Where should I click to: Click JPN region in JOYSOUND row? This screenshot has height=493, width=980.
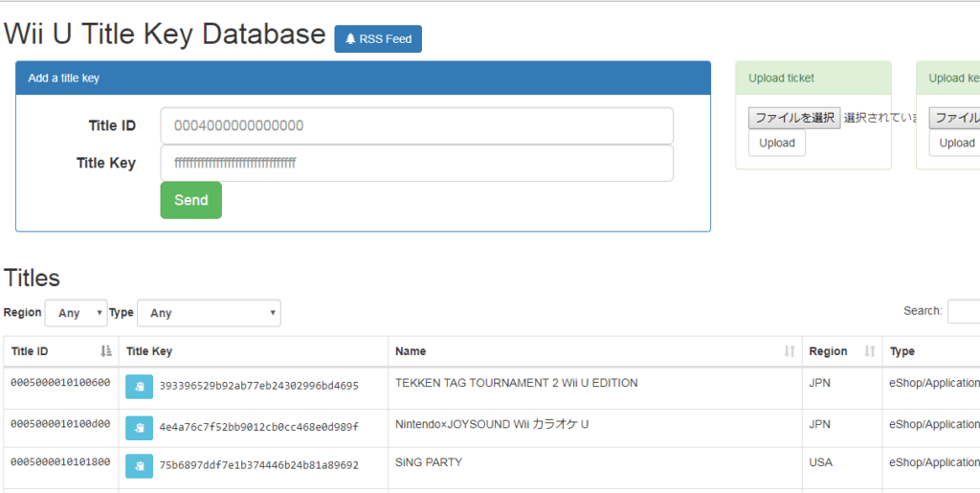tap(819, 424)
